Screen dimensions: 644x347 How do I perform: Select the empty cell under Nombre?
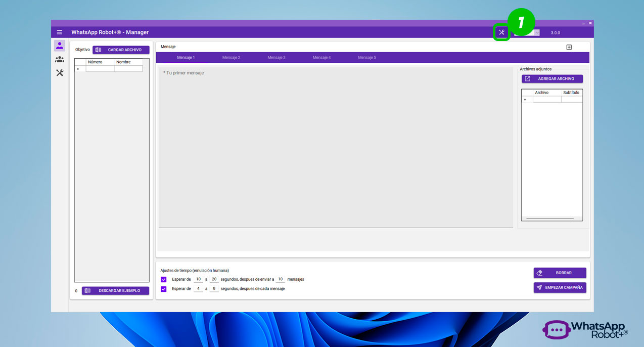(128, 69)
